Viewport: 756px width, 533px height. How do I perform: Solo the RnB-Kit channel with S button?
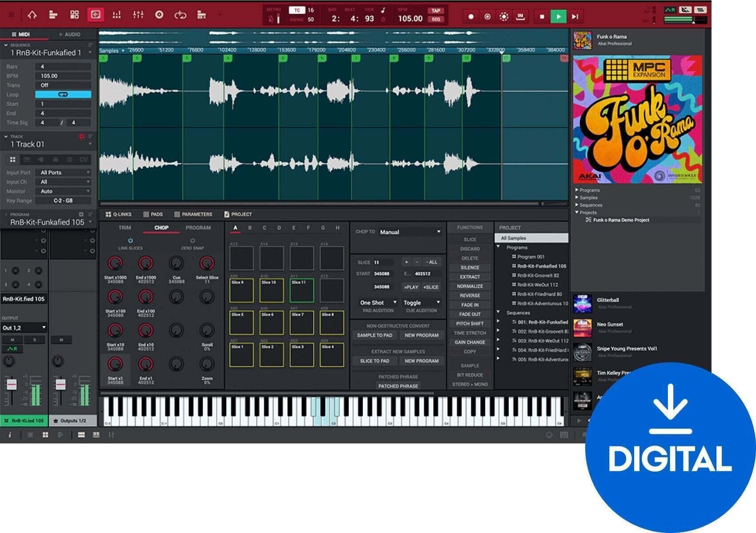[35, 340]
